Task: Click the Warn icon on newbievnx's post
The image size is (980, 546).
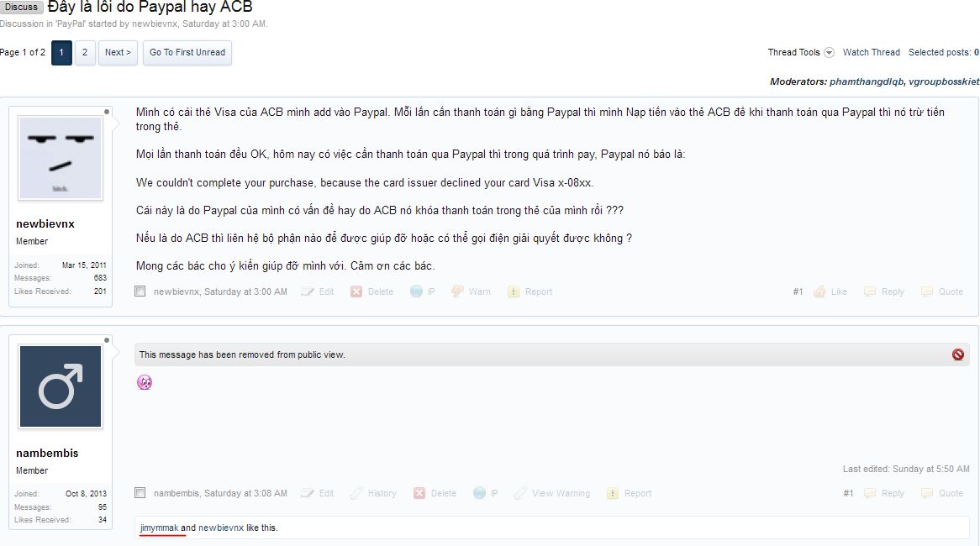Action: point(457,291)
